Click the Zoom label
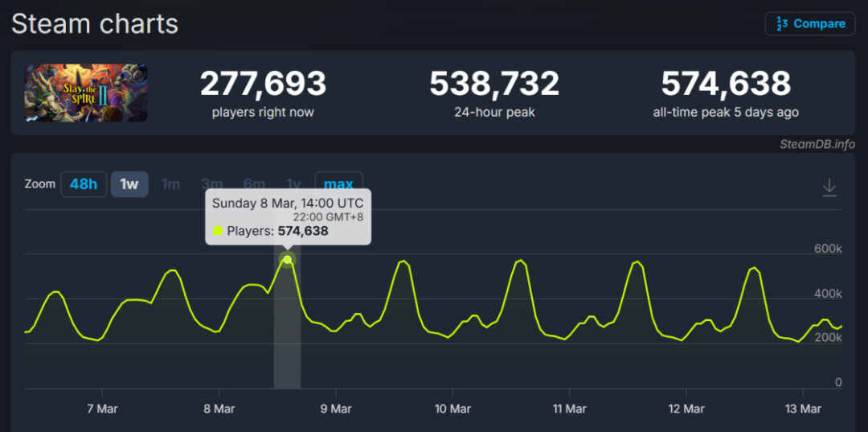868x432 pixels. [40, 184]
